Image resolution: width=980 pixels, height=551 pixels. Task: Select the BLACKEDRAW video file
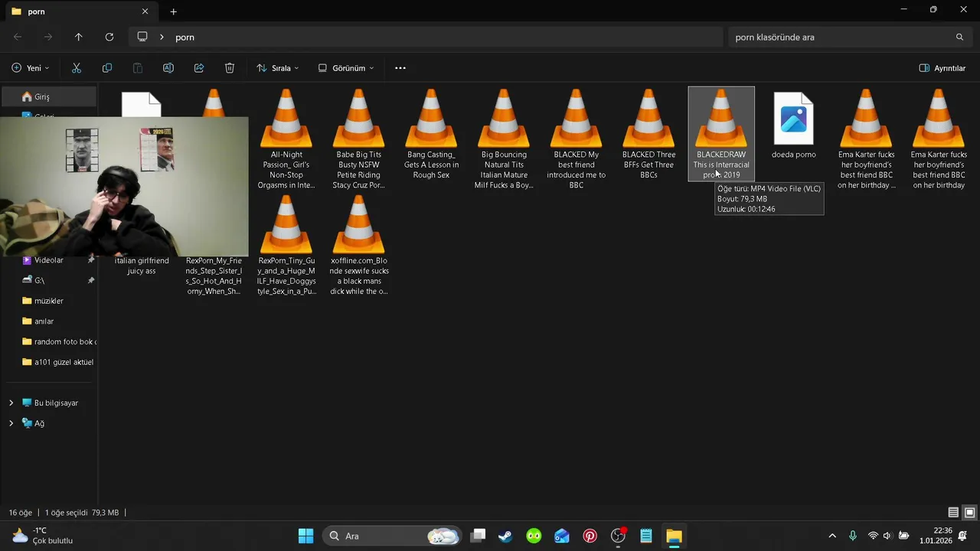[x=721, y=134]
